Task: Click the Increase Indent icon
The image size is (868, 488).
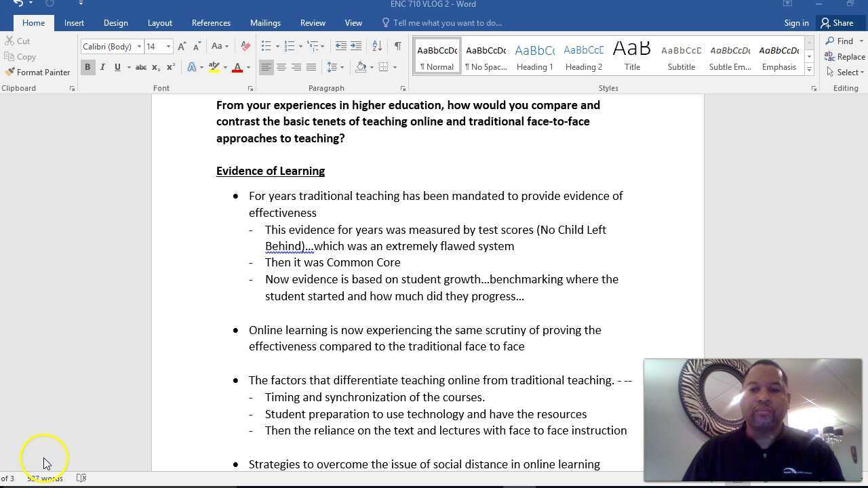Action: (356, 46)
